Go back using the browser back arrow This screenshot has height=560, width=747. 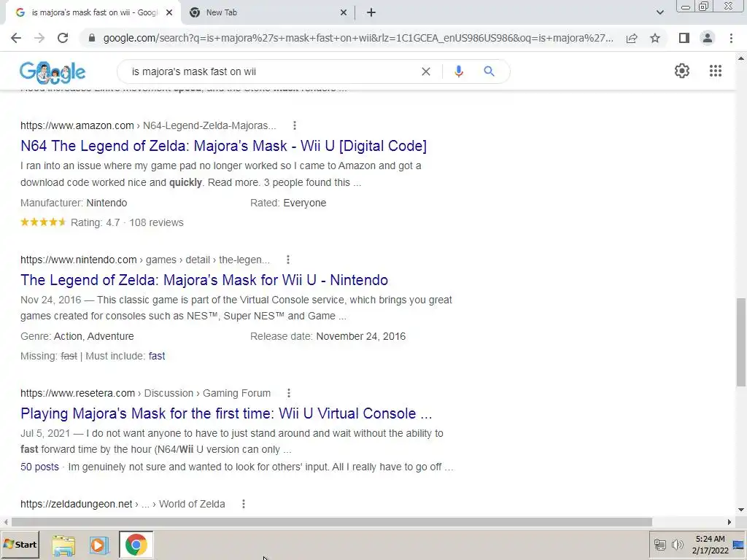[16, 38]
